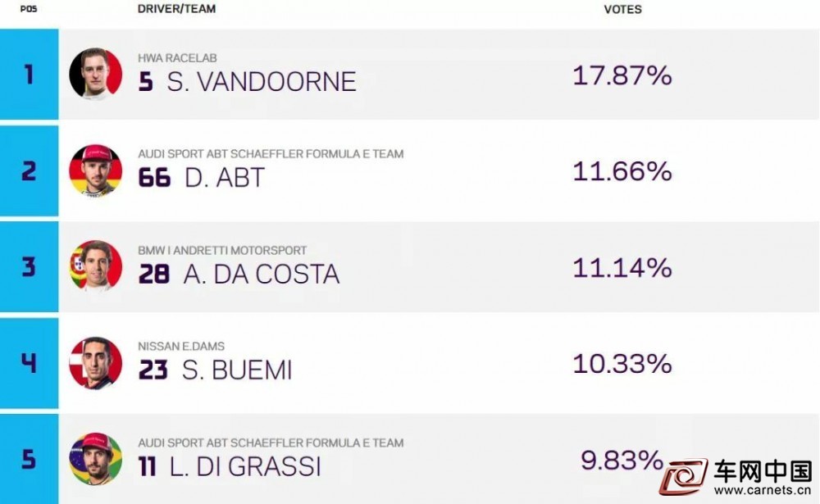Click the carnets.cn watermark logo
This screenshot has width=820, height=504.
click(x=736, y=477)
